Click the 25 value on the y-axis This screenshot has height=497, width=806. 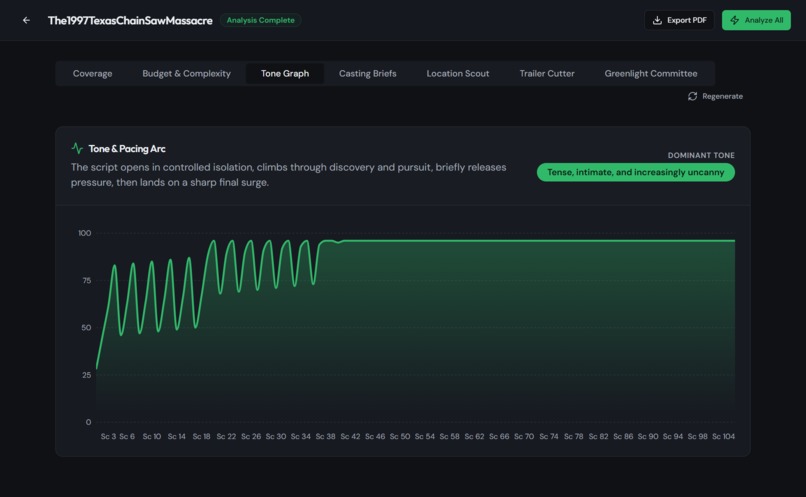86,375
